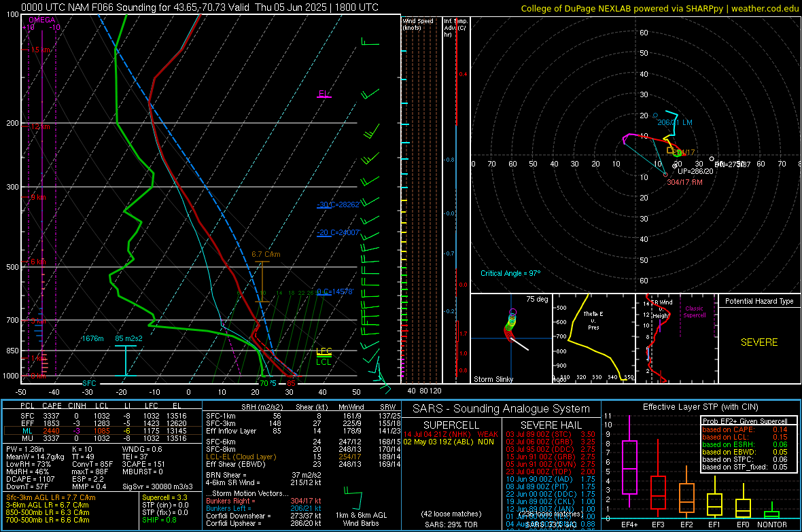The image size is (802, 532).
Task: Select the yellow LFC level marker
Action: tap(324, 351)
